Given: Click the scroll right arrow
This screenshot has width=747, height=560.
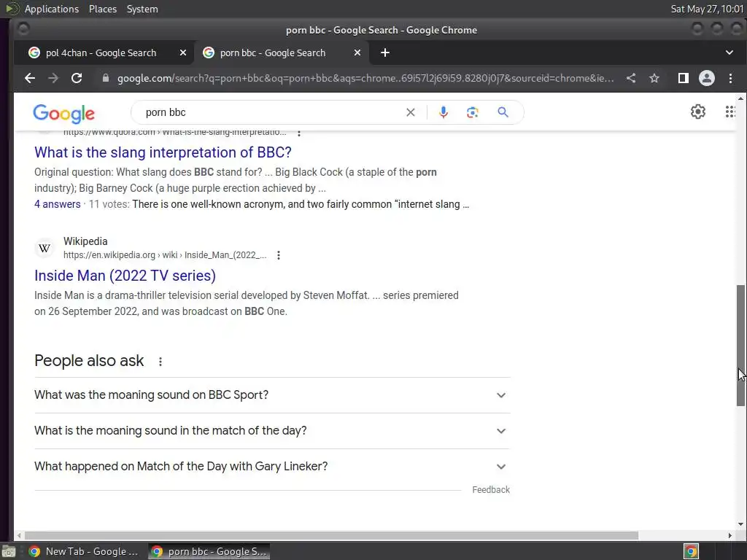Looking at the screenshot, I should tap(729, 536).
